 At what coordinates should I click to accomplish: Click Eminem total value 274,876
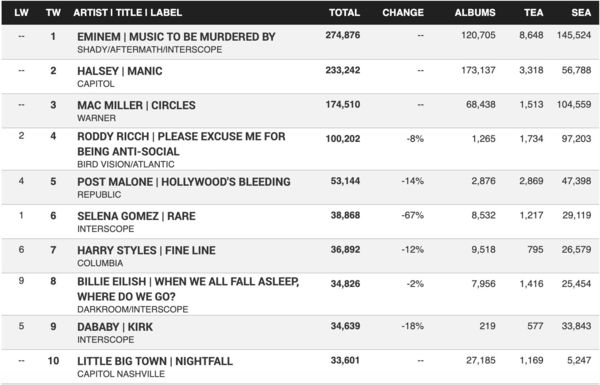tap(342, 35)
